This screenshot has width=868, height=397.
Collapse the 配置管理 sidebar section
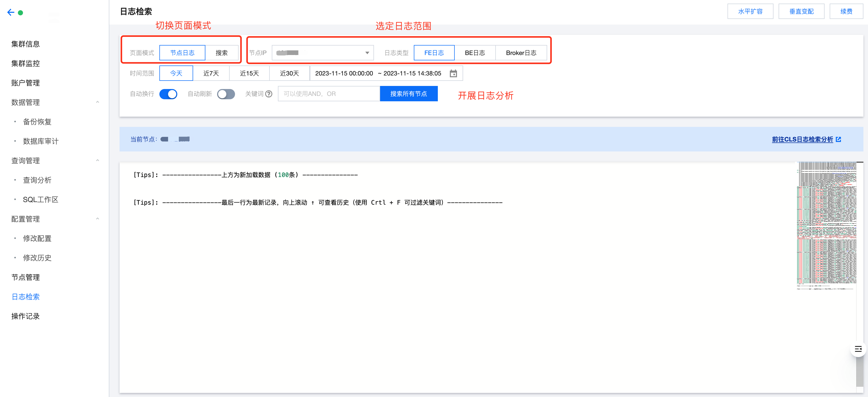[97, 219]
